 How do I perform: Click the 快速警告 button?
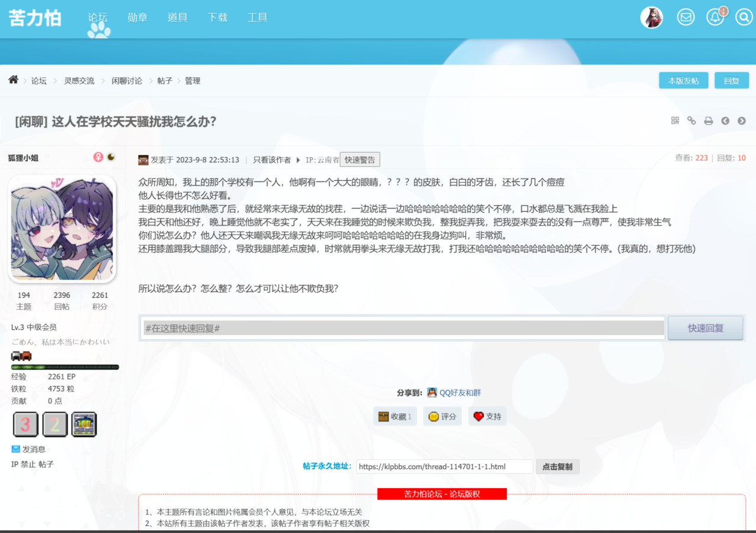[x=360, y=160]
